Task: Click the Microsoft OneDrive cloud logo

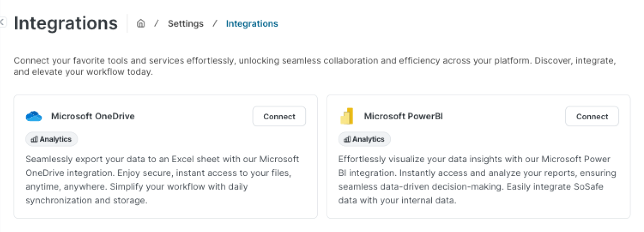Action: tap(34, 117)
